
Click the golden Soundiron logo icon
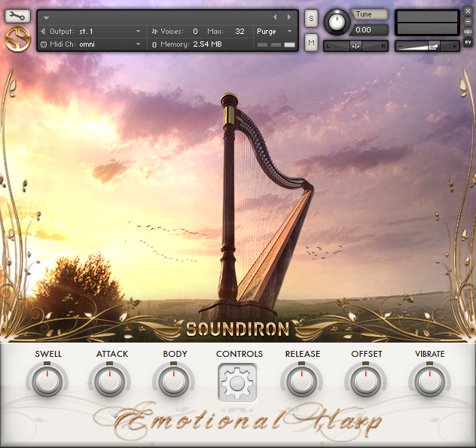[x=17, y=38]
